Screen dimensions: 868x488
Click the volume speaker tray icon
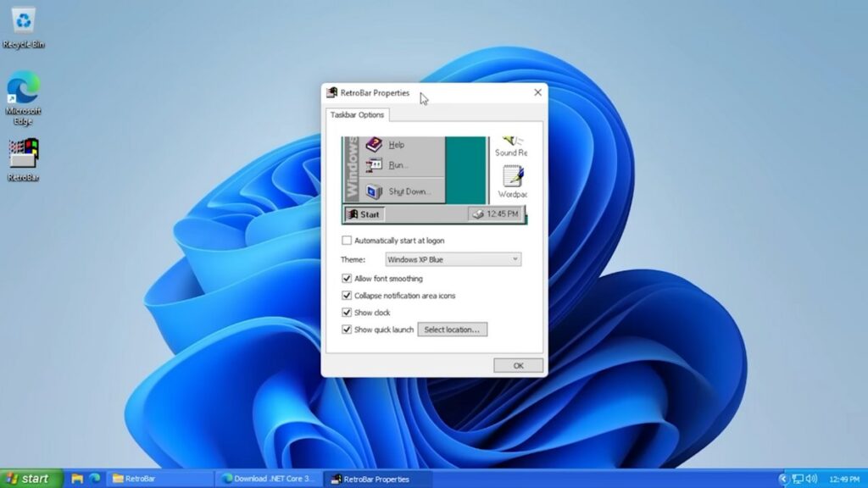click(x=811, y=479)
